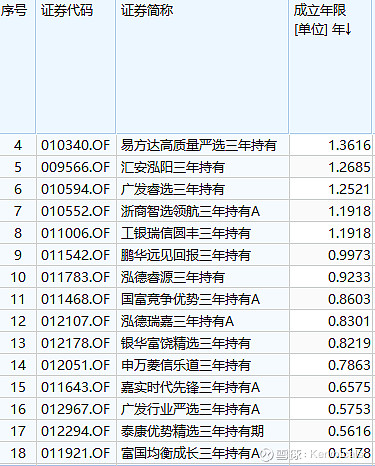Select fund 泓德瑞嘉三年持有A
Viewport: 375px width, 466px height.
coord(177,321)
